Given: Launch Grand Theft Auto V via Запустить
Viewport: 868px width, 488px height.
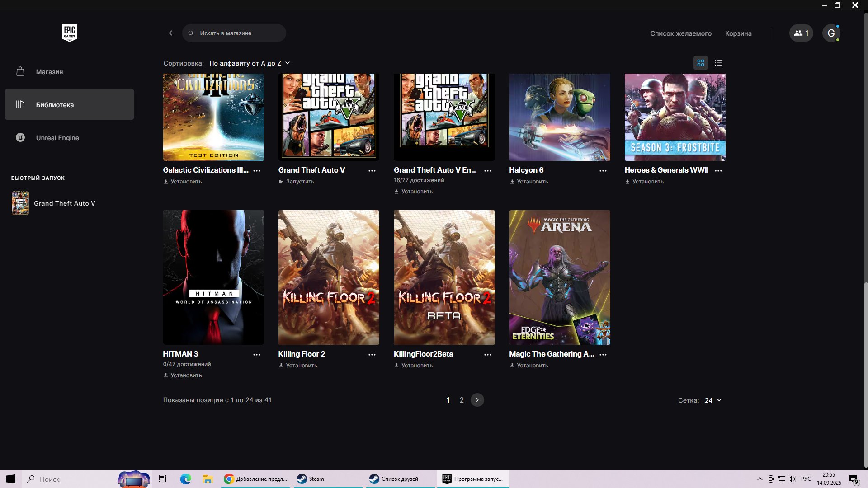Looking at the screenshot, I should point(297,182).
